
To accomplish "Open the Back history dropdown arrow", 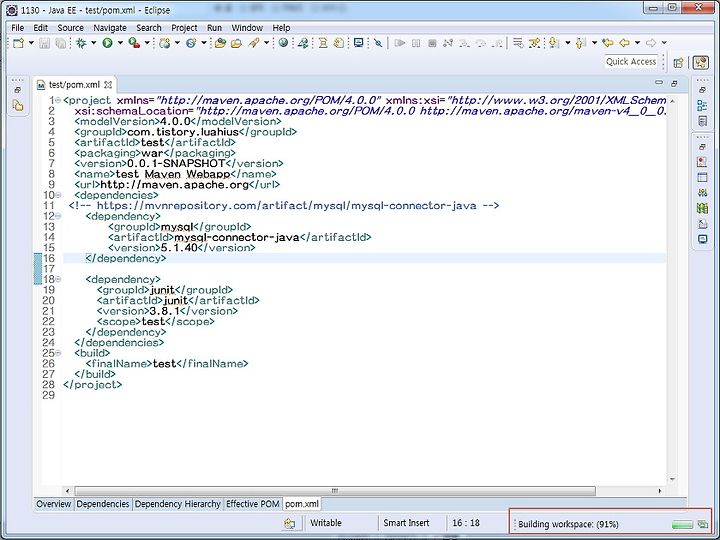I will point(637,43).
